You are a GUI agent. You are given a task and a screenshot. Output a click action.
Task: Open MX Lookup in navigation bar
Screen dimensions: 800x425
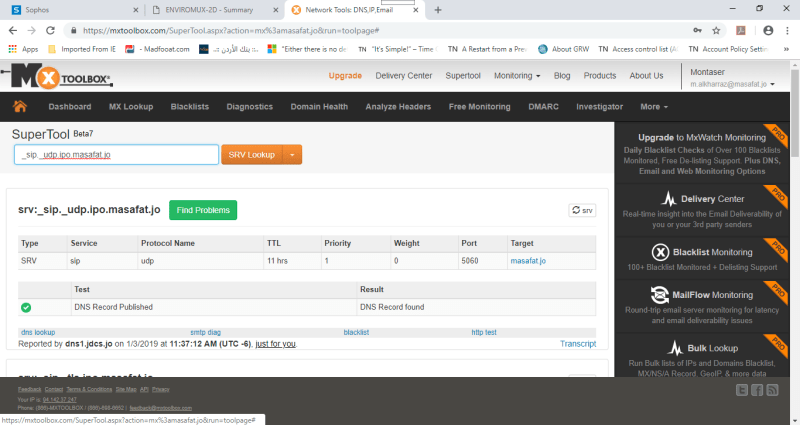[x=131, y=107]
